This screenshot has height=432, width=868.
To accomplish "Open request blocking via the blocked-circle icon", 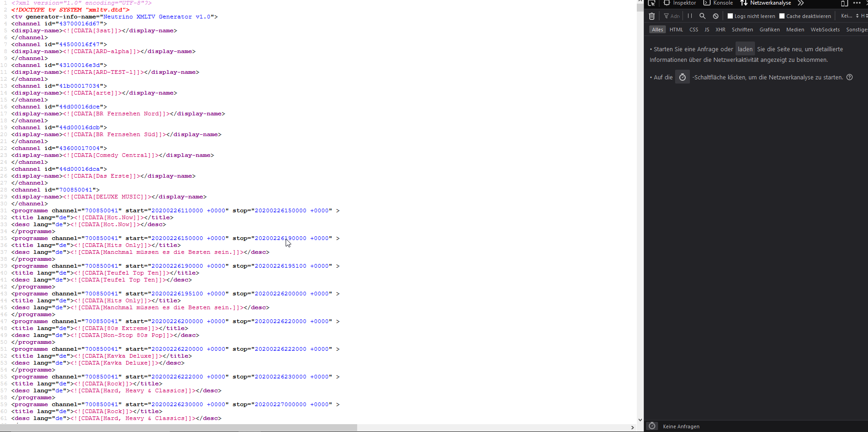I will 715,16.
